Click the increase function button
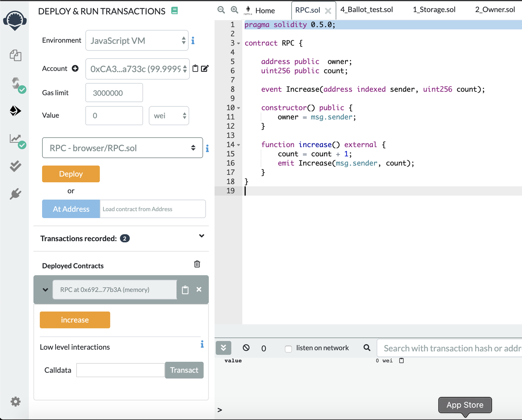 pyautogui.click(x=75, y=320)
